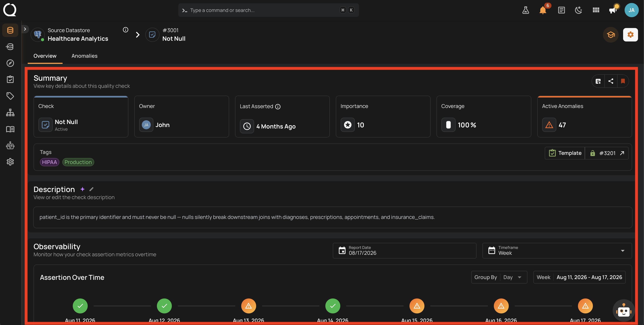The image size is (644, 325).
Task: Open the gear Settings sidebar icon
Action: (x=10, y=162)
